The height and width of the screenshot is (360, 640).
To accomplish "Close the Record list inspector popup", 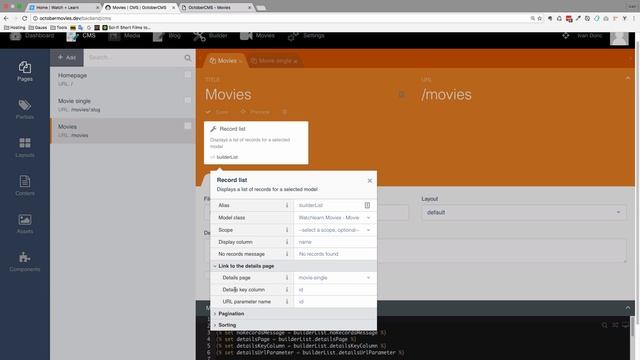I will click(x=370, y=180).
